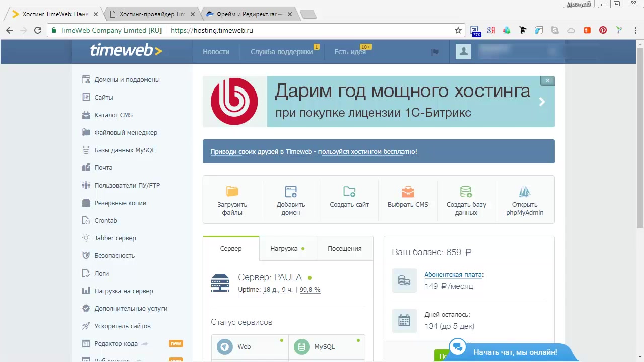Click the Выбрать CMS briefcase icon
Screen dimensions: 644x362
(x=408, y=191)
